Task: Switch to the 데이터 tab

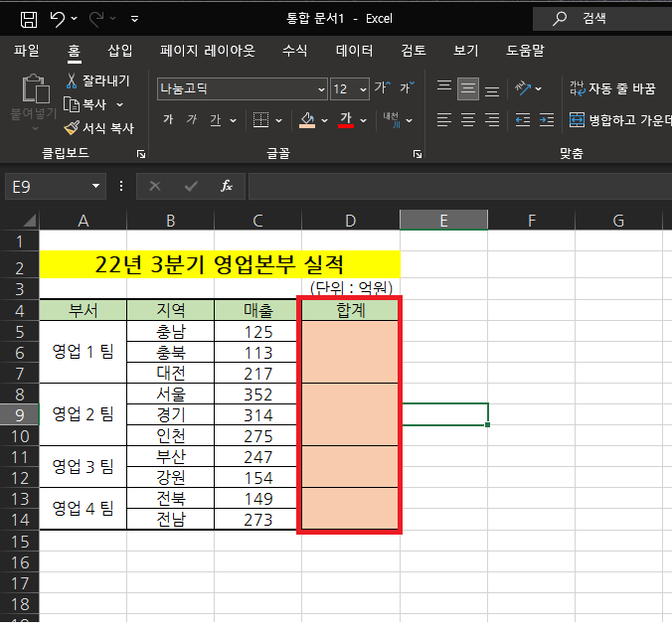Action: tap(355, 51)
